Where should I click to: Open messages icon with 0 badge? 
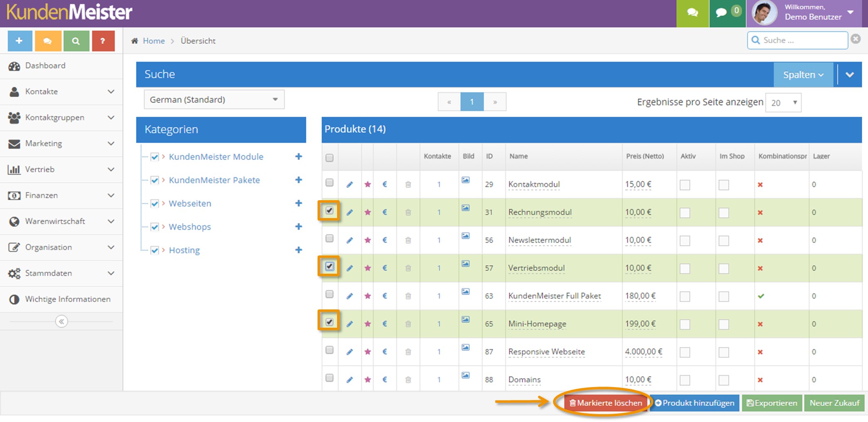click(x=727, y=12)
